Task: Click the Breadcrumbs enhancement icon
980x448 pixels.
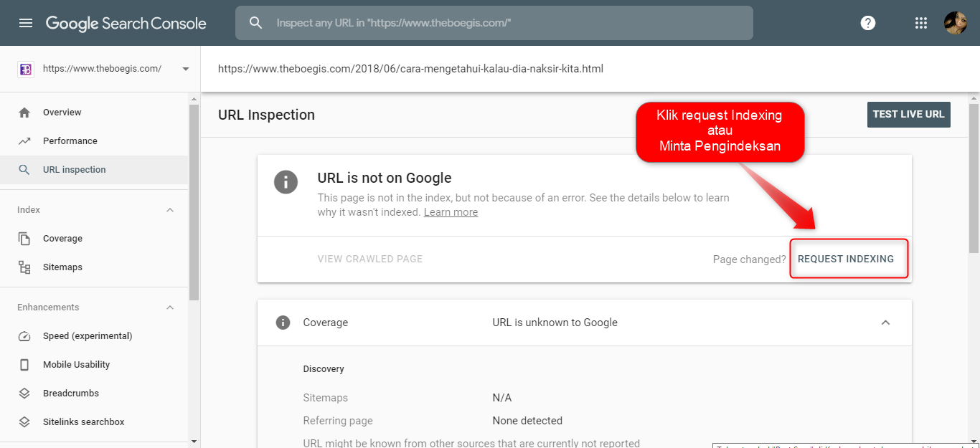Action: point(24,393)
